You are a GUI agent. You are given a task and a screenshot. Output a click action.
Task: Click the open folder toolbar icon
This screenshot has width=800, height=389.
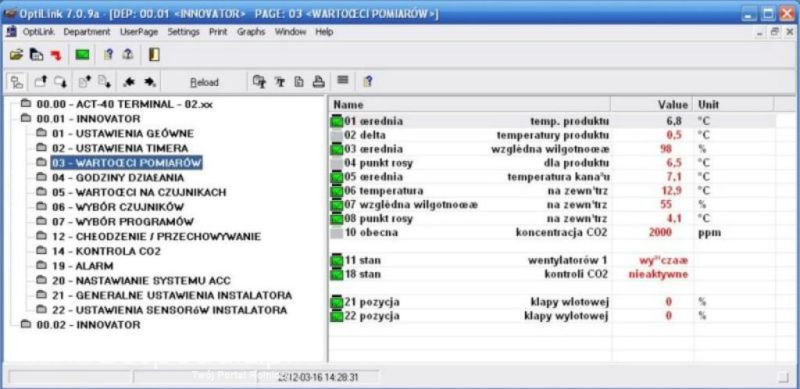click(x=16, y=55)
